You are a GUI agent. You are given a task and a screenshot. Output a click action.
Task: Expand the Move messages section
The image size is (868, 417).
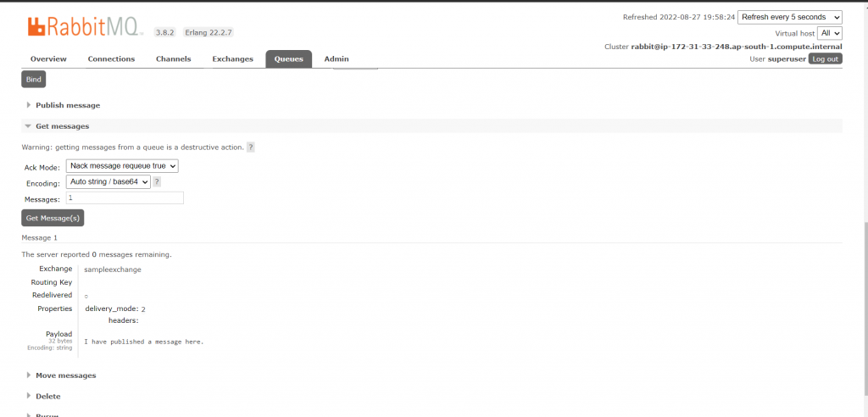[x=65, y=375]
